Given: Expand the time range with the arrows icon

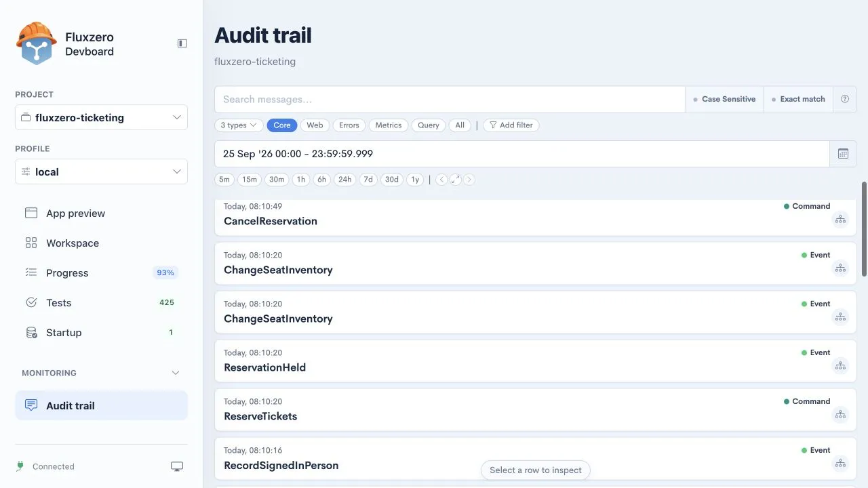Looking at the screenshot, I should point(455,180).
